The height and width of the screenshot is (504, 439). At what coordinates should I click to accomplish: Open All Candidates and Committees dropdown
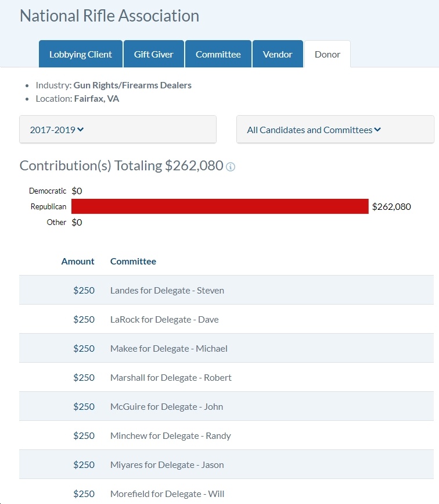click(335, 130)
